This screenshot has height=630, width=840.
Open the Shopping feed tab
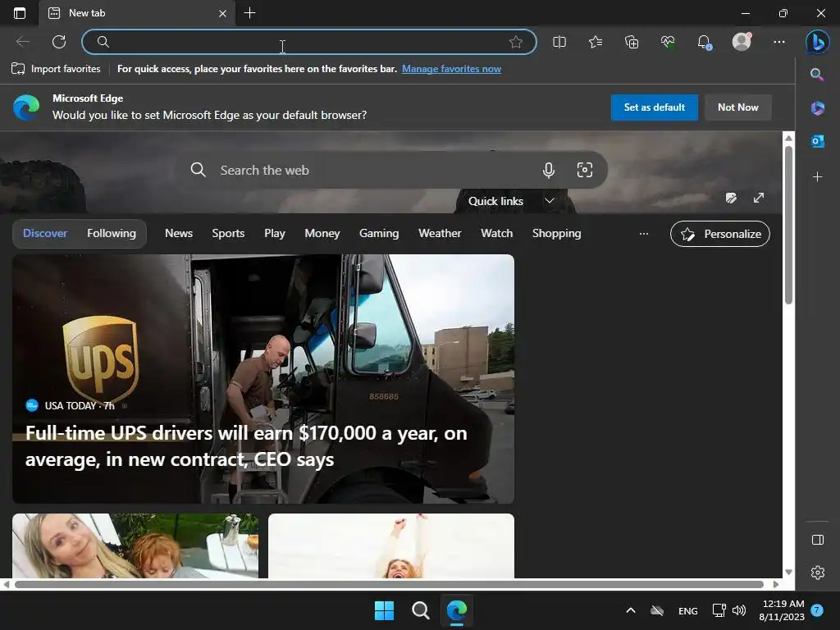pyautogui.click(x=557, y=233)
